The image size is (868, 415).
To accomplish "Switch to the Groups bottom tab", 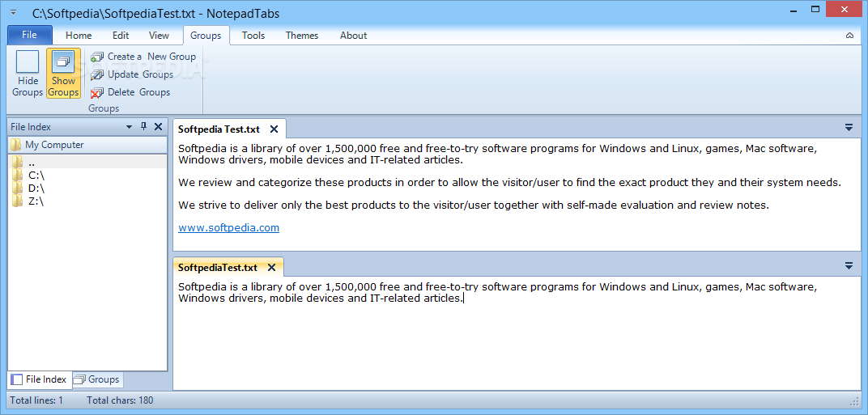I will tap(97, 379).
